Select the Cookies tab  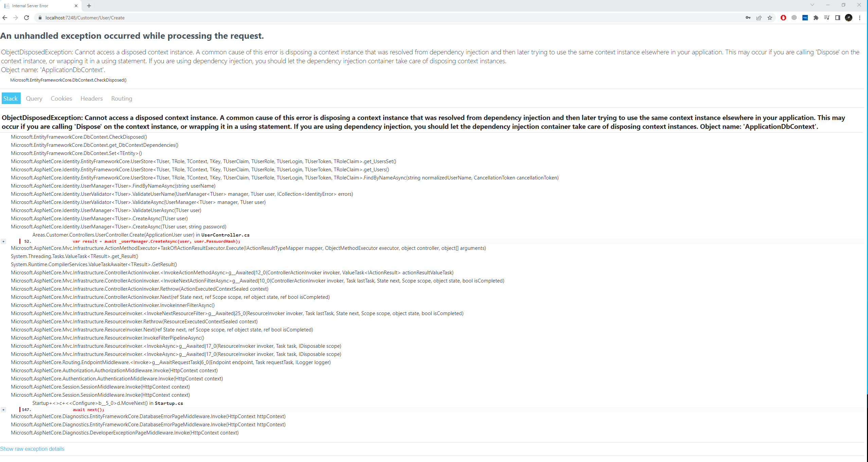[x=61, y=99]
